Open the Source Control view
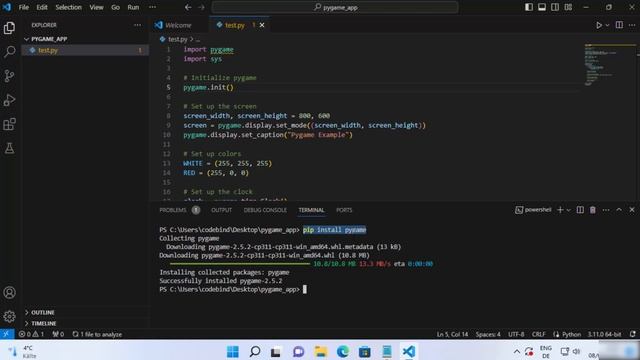This screenshot has height=360, width=640. [x=9, y=76]
